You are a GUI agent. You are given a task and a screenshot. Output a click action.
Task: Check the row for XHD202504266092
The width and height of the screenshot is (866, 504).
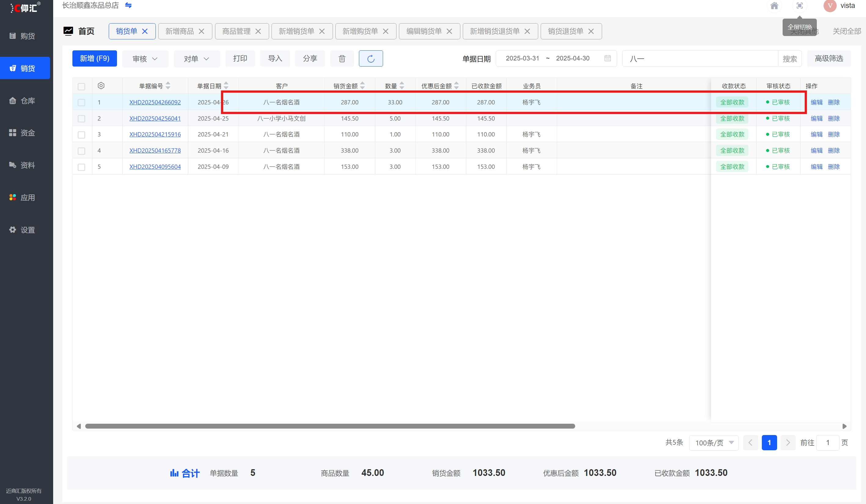tap(82, 102)
